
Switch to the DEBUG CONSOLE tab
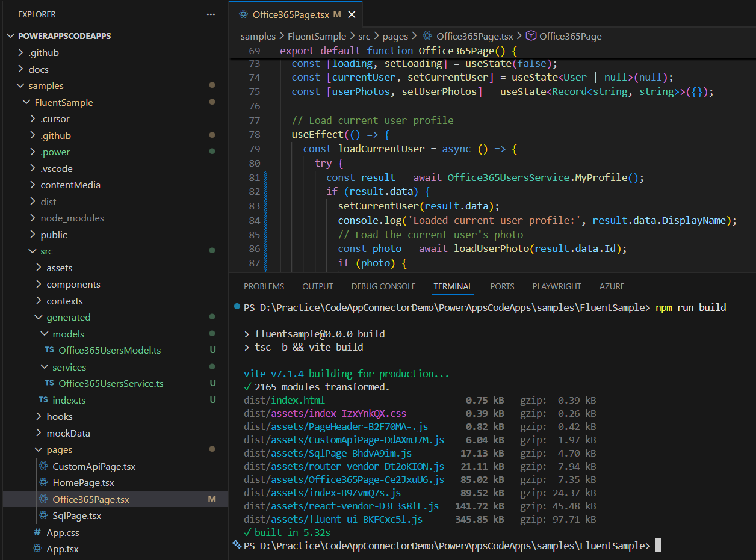click(x=383, y=286)
